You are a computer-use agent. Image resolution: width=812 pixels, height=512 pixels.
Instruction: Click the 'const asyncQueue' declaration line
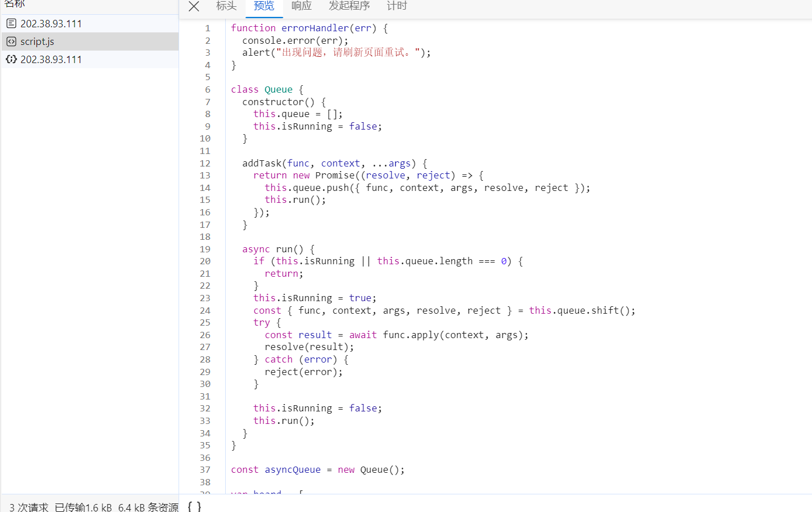pyautogui.click(x=318, y=469)
